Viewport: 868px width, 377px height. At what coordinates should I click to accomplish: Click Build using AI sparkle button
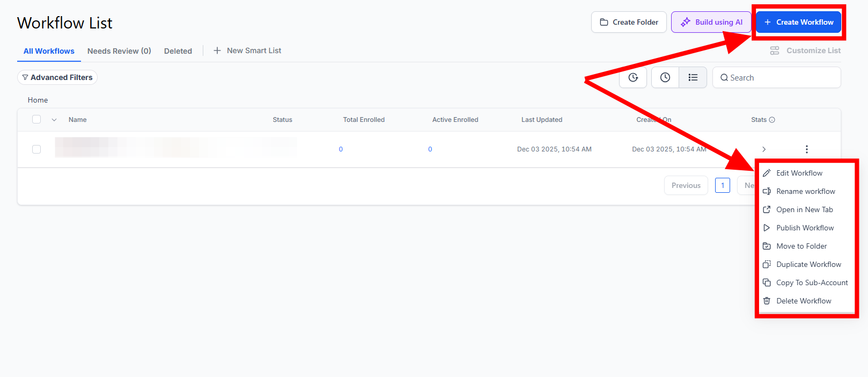tap(711, 22)
